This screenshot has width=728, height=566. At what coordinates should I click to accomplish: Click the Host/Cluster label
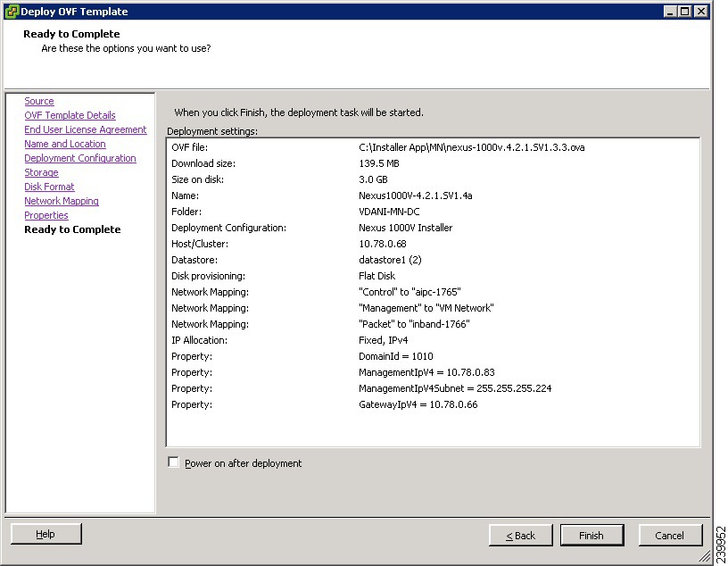[200, 244]
